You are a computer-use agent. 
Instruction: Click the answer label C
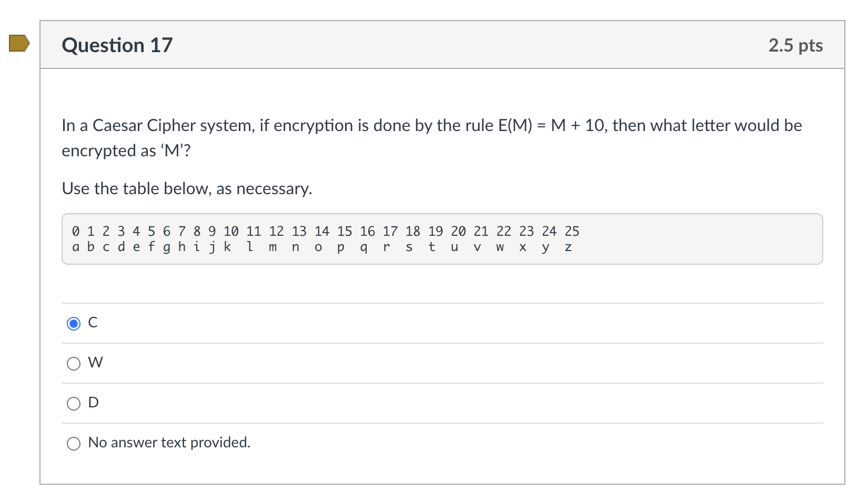(x=93, y=323)
